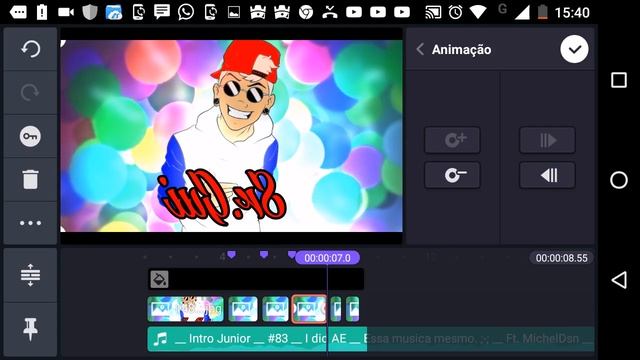Tap the Android home circle button

click(619, 180)
